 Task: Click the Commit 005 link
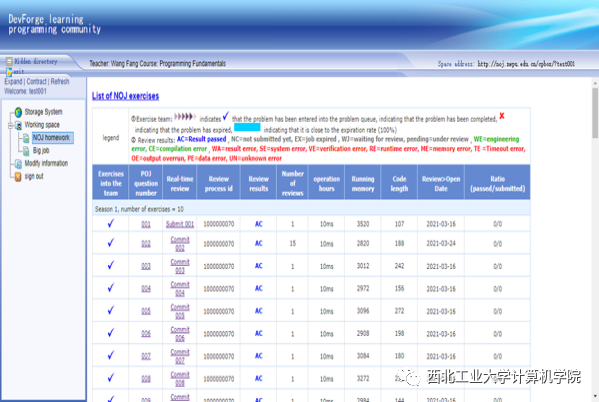[x=180, y=311]
